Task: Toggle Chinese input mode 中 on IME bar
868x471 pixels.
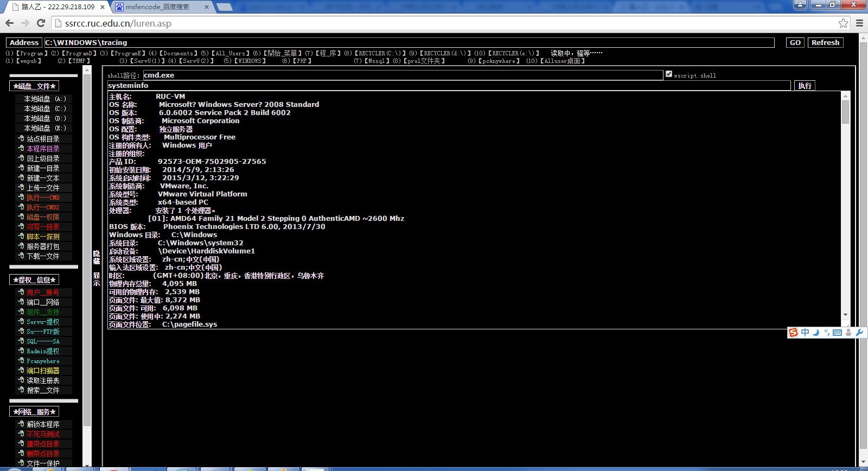Action: tap(805, 333)
